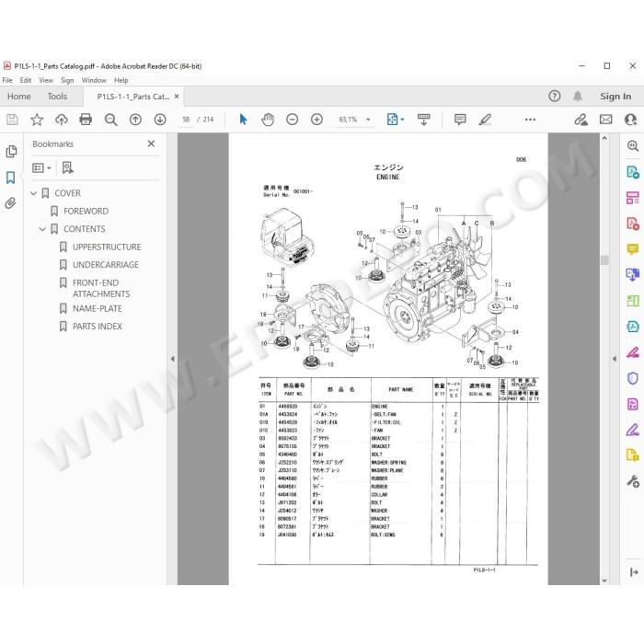Open the Sign menu
The width and height of the screenshot is (644, 644).
[67, 80]
